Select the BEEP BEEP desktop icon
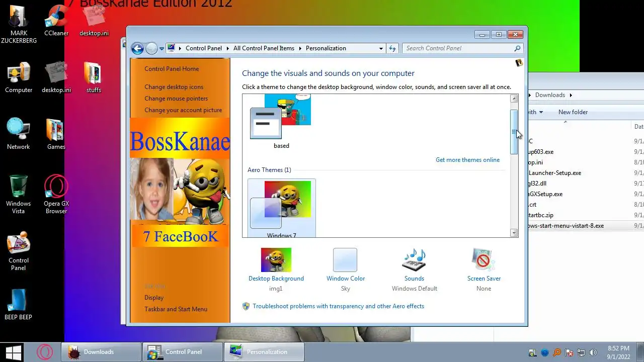The width and height of the screenshot is (644, 362). coord(19,305)
